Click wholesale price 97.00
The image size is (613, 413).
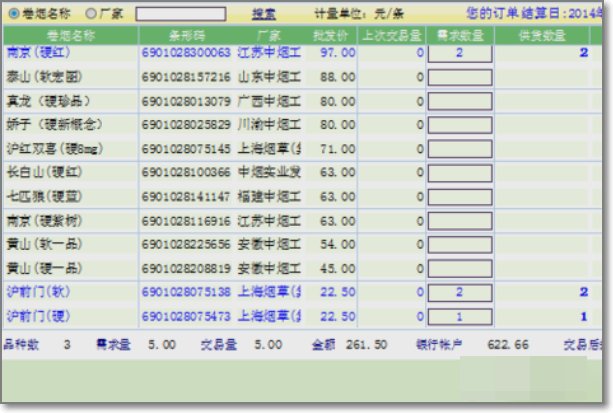(338, 52)
